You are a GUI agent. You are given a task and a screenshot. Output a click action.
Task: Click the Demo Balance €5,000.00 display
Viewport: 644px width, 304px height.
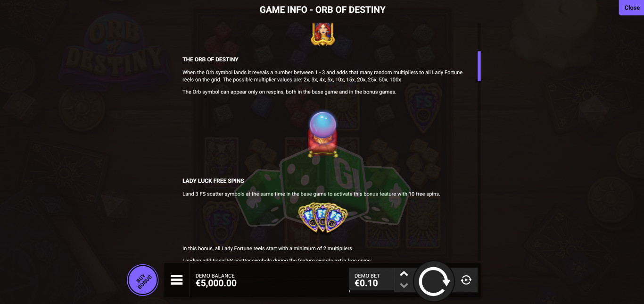[216, 280]
